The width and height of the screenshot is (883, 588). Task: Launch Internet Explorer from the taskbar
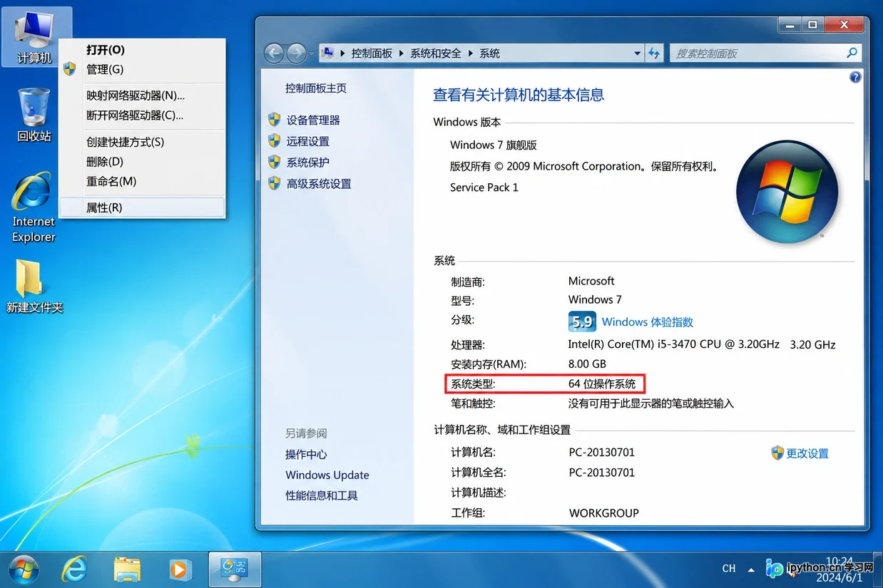(74, 569)
